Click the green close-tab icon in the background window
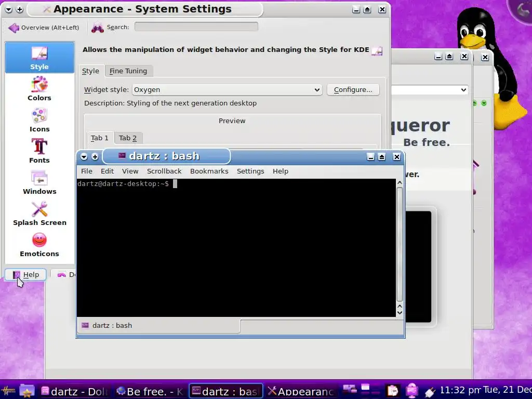Screen dimensions: 532x399 [484, 103]
